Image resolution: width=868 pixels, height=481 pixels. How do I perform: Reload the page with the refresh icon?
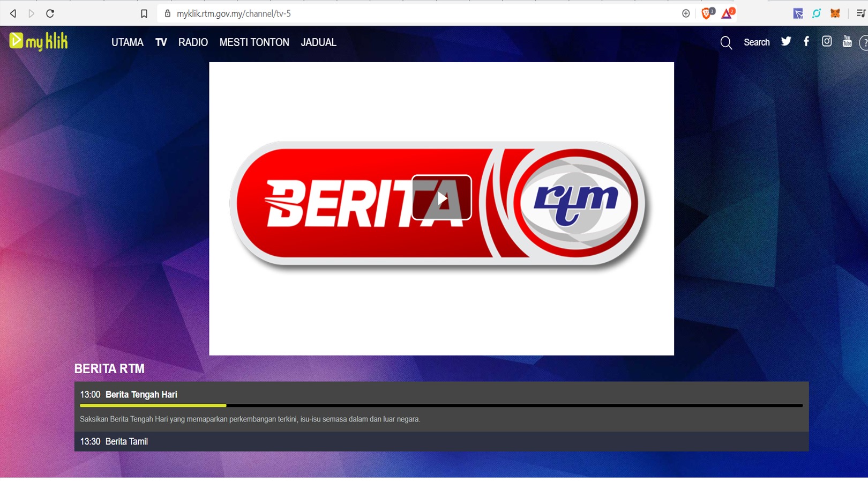click(x=50, y=13)
